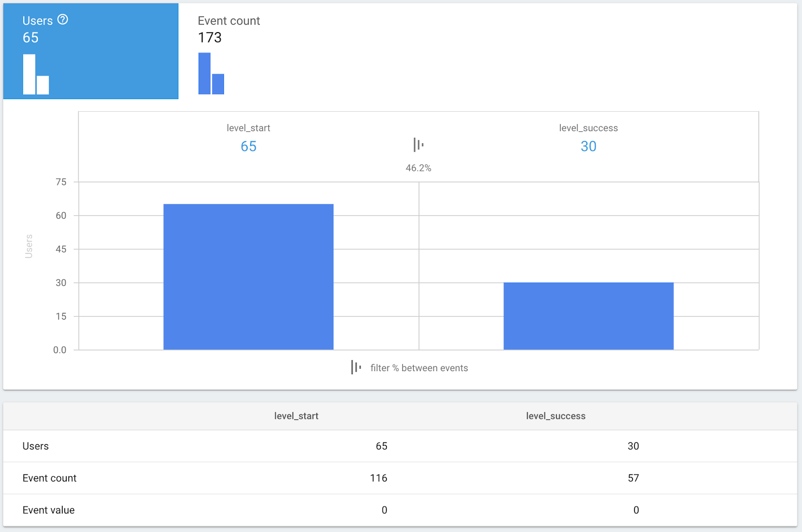Click the level_start column header in table

point(296,416)
